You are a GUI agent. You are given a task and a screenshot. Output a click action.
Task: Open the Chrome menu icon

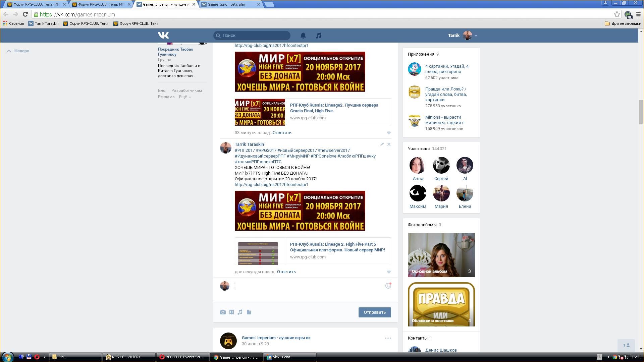tap(638, 14)
